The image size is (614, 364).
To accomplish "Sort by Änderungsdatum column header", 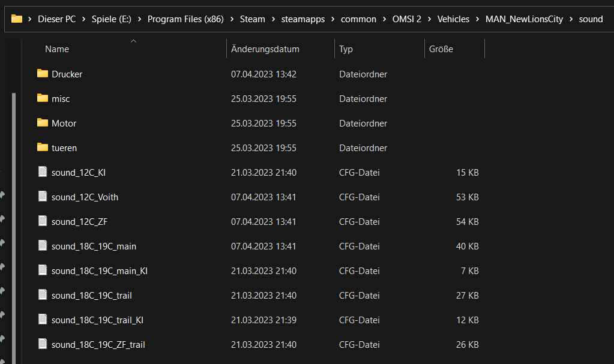I will click(265, 49).
